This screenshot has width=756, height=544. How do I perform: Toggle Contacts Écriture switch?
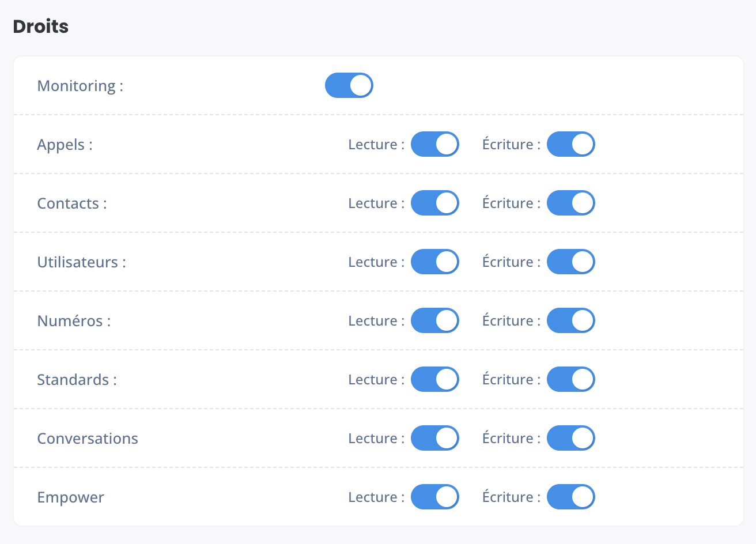click(571, 203)
